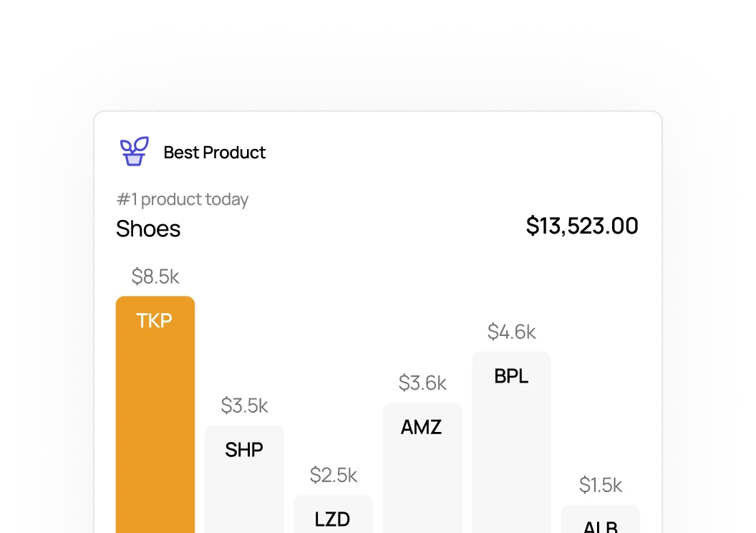The height and width of the screenshot is (533, 756).
Task: Click the AMZ text label
Action: (x=422, y=428)
